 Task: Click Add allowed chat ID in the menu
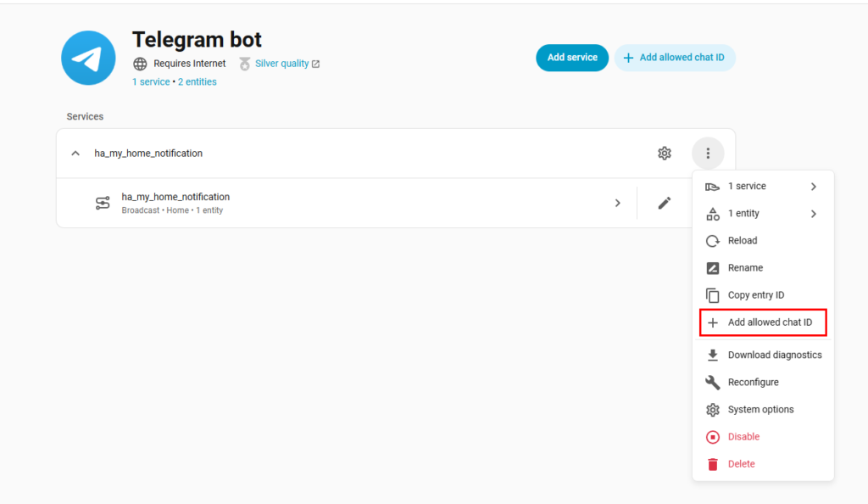769,322
